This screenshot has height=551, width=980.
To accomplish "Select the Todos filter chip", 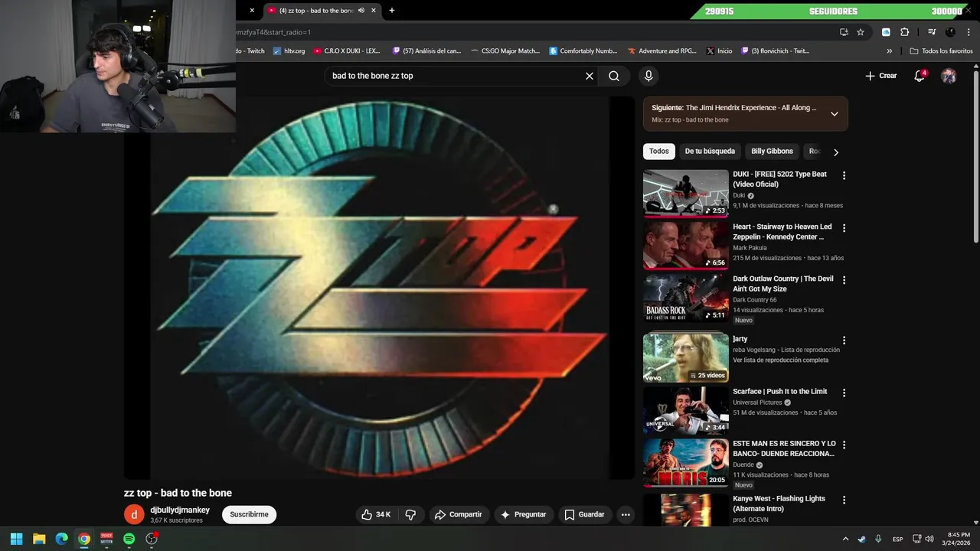I will [659, 152].
